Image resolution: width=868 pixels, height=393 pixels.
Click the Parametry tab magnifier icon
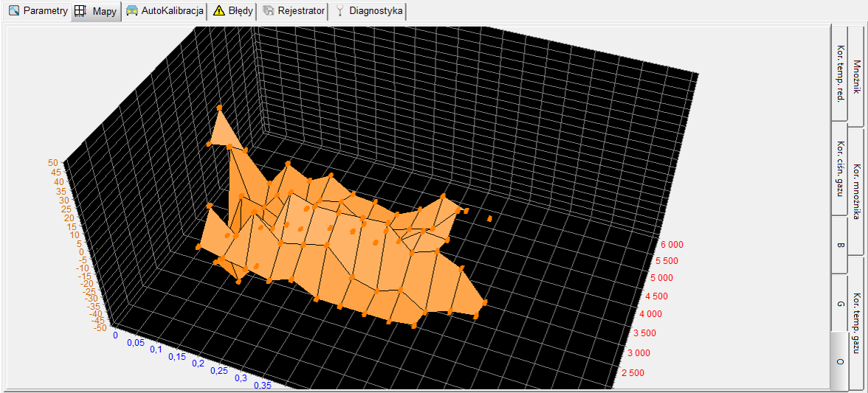(x=15, y=10)
